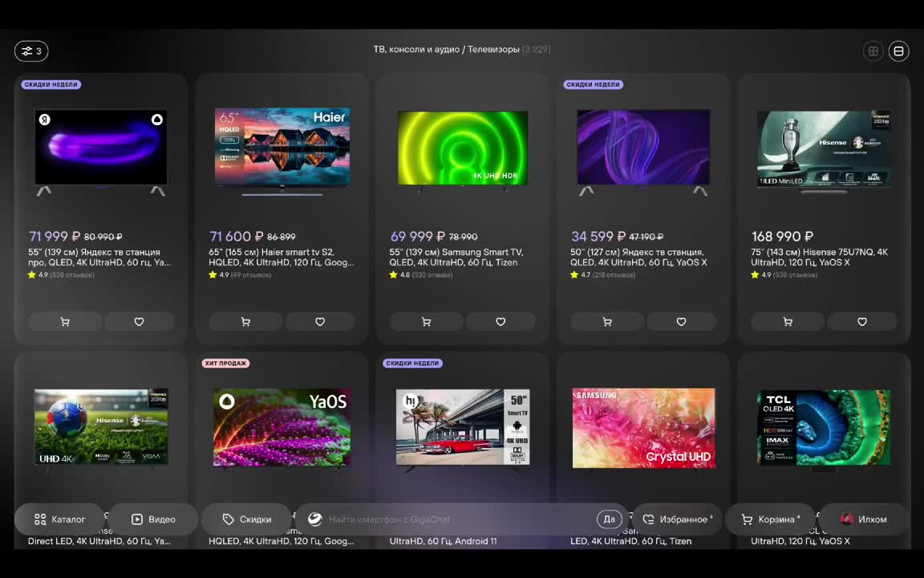Viewport: 924px width, 578px height.
Task: Add Hisense 75U7NQ to cart
Action: point(788,321)
